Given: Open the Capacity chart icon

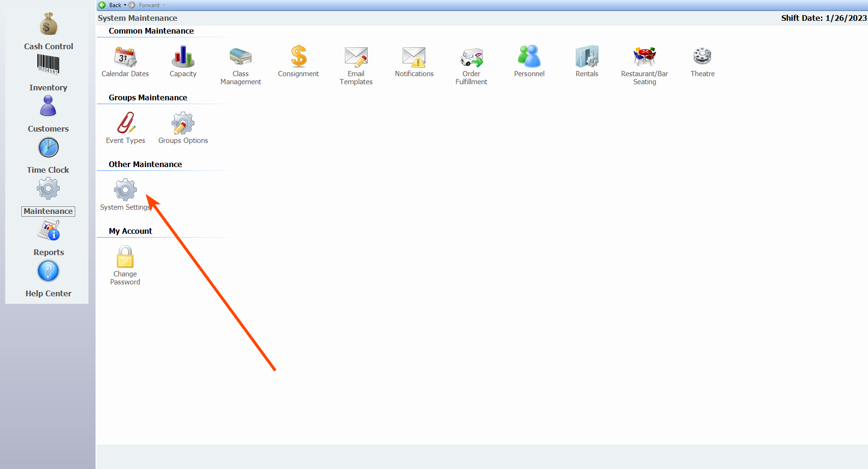Looking at the screenshot, I should click(x=183, y=57).
